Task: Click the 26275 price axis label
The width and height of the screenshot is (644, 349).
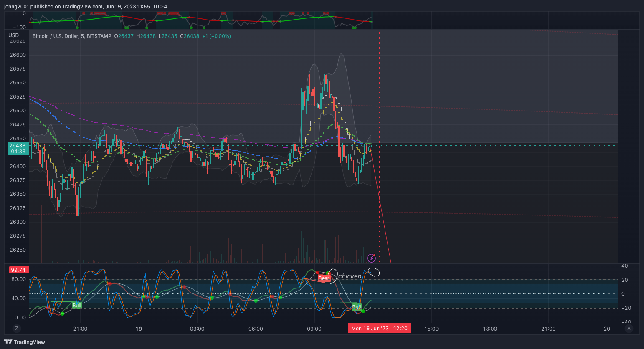Action: tap(18, 236)
